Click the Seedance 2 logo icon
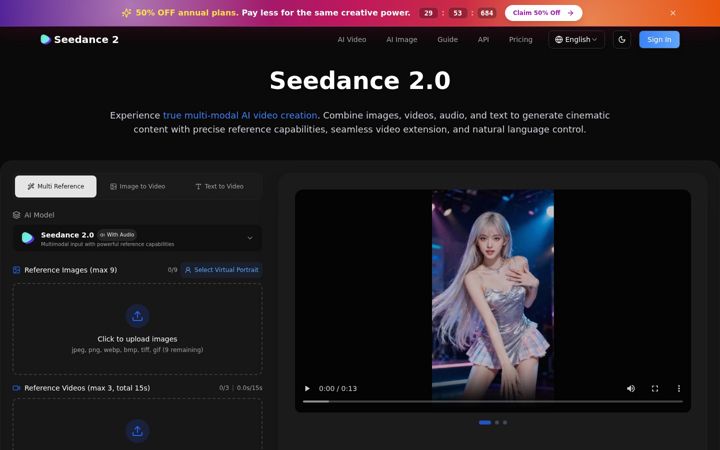The image size is (720, 450). (45, 39)
